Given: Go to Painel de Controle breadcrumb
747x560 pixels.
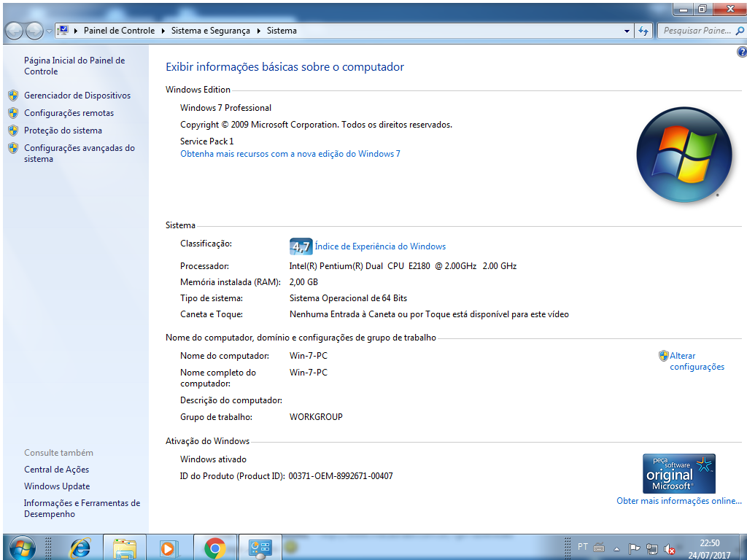Looking at the screenshot, I should [119, 31].
